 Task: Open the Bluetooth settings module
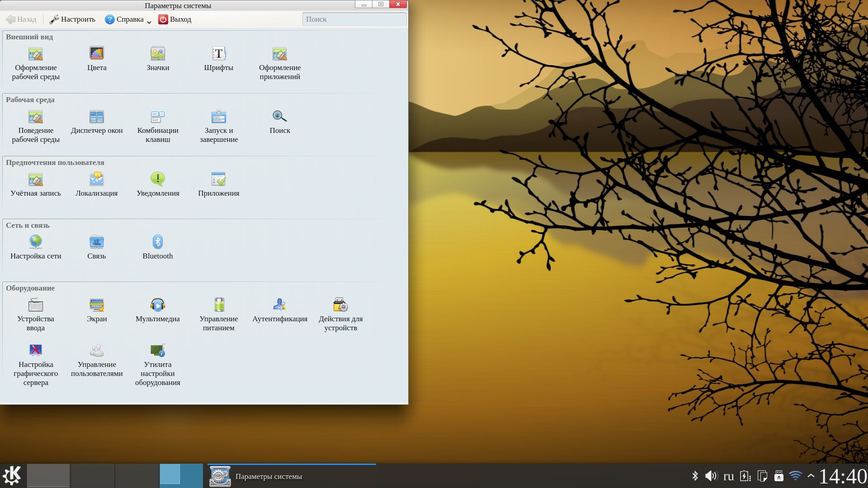pyautogui.click(x=158, y=242)
